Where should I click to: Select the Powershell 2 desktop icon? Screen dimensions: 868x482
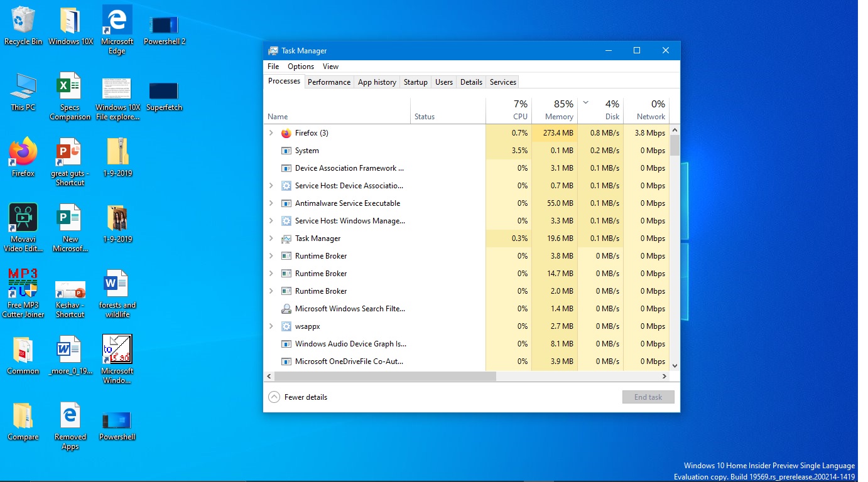point(165,30)
